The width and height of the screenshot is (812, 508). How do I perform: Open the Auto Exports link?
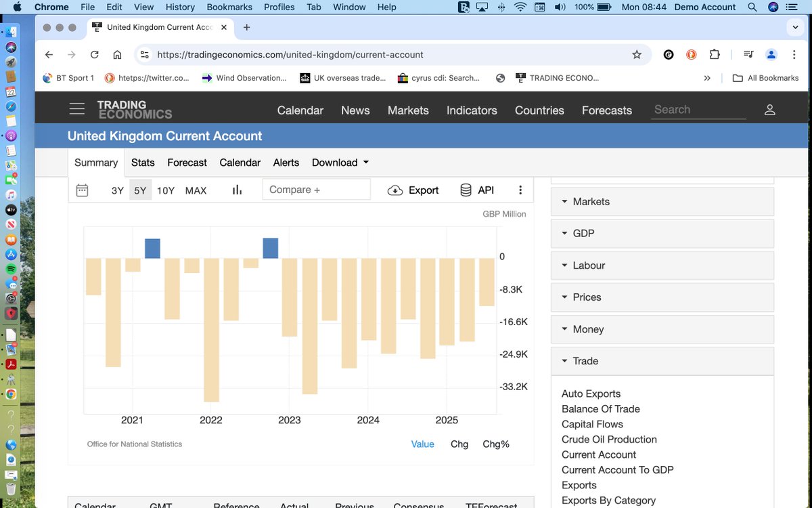tap(591, 394)
